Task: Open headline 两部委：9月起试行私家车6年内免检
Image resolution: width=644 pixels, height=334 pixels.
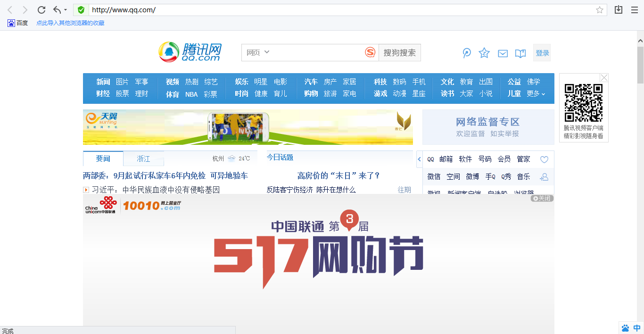Action: (165, 175)
